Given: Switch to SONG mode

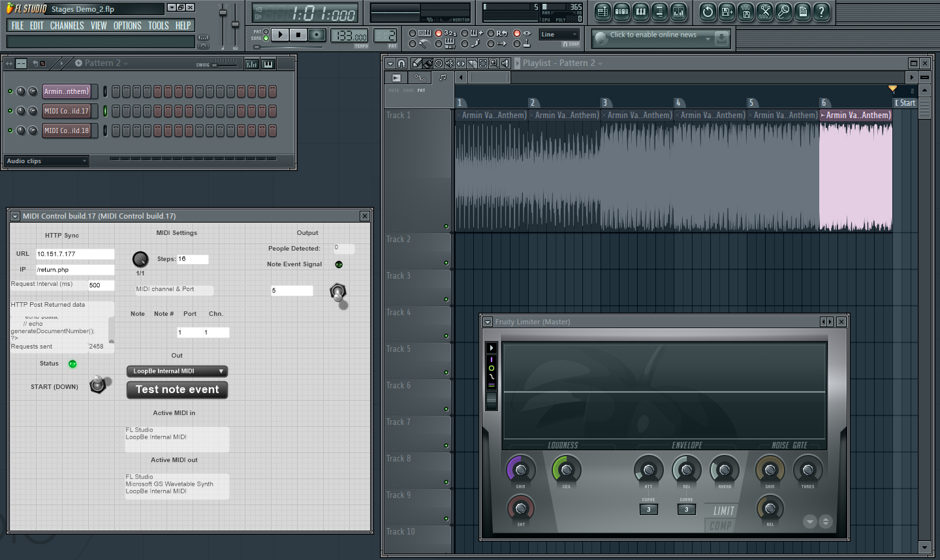Looking at the screenshot, I should pyautogui.click(x=266, y=38).
